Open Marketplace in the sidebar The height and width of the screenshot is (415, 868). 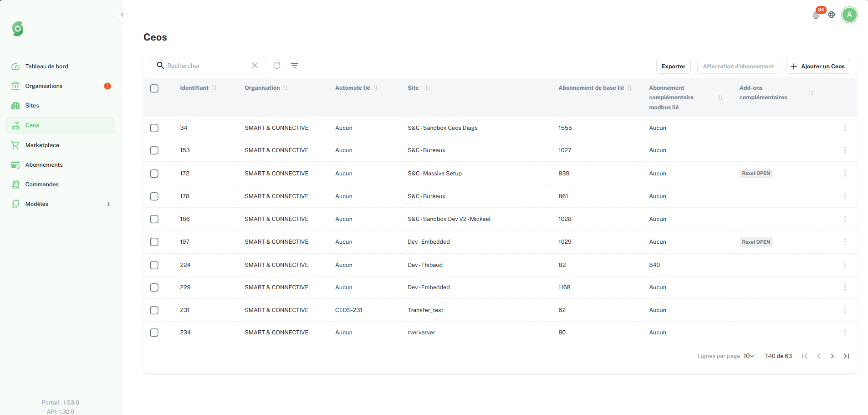pyautogui.click(x=42, y=145)
